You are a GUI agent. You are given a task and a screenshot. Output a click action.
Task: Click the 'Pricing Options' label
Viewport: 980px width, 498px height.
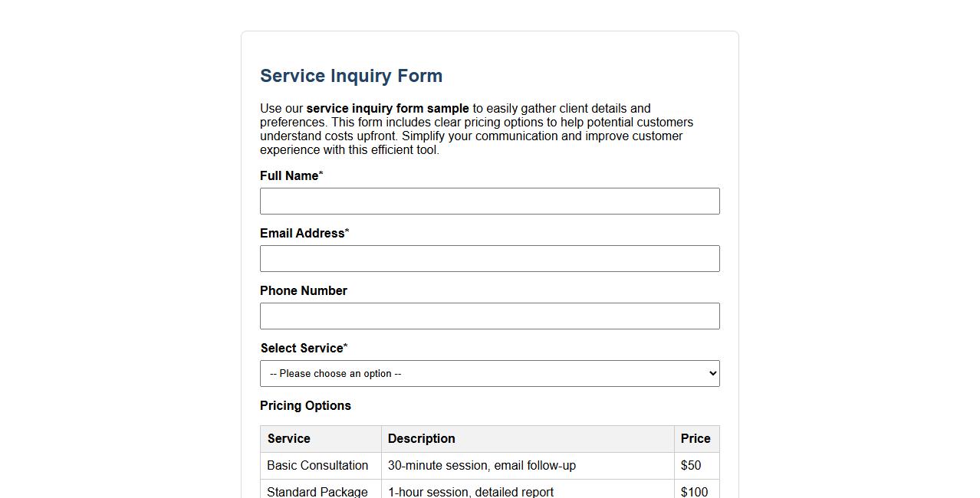click(305, 405)
